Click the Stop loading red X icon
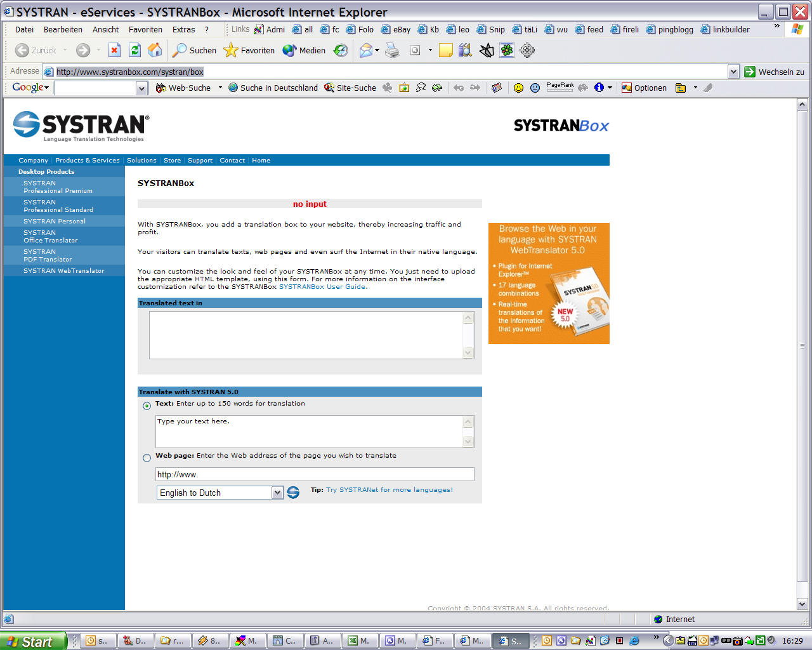 (x=114, y=51)
